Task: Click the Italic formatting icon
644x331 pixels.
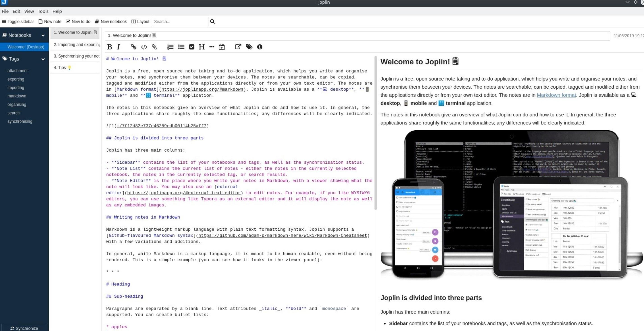Action: [x=118, y=47]
